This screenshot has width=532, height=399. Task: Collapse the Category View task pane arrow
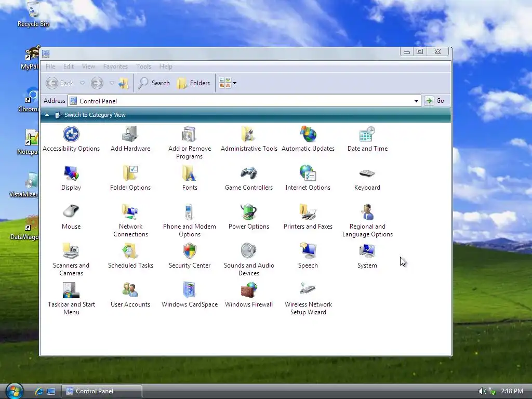pos(47,115)
